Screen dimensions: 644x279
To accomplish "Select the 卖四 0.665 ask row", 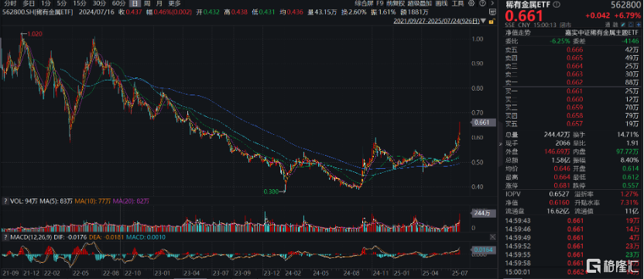I will pos(572,58).
